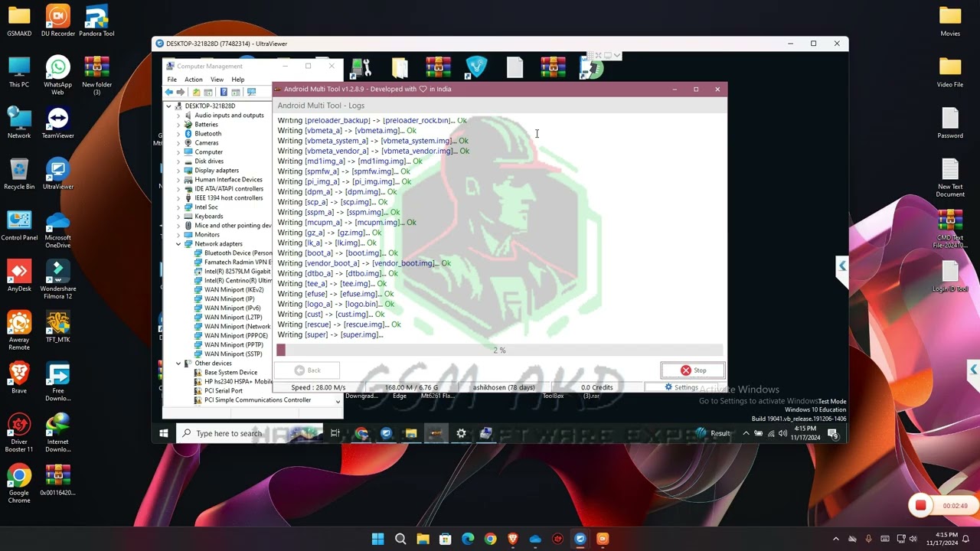Open Aweray Remote desktop shortcut
Image resolution: width=980 pixels, height=551 pixels.
[x=19, y=331]
